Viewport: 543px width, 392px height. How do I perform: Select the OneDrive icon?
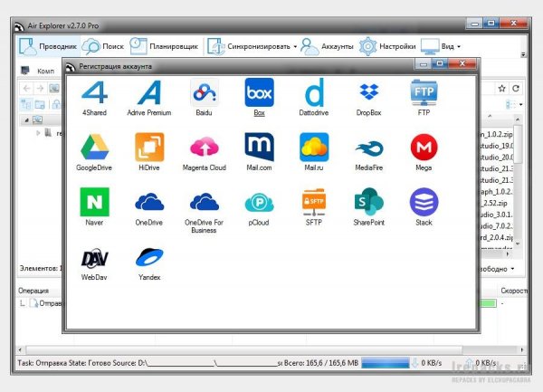pyautogui.click(x=149, y=207)
